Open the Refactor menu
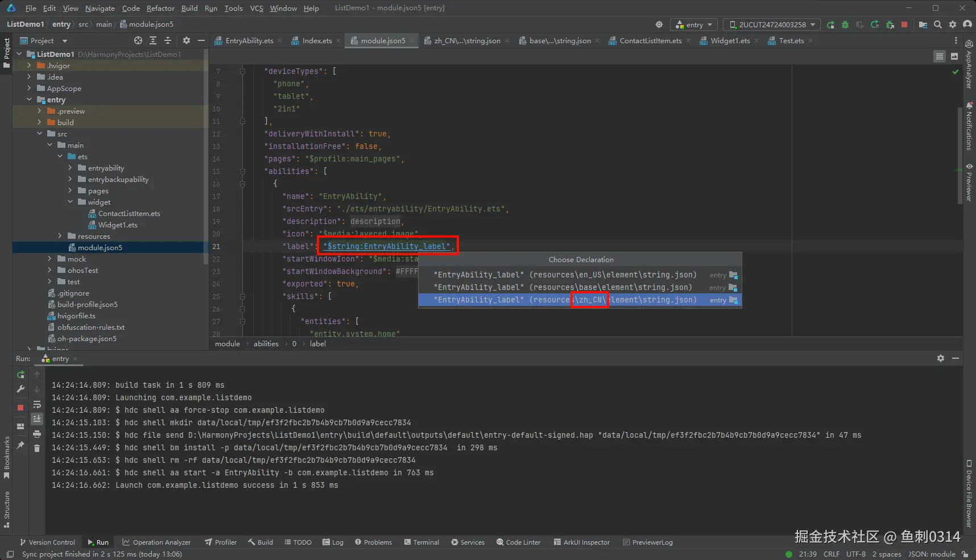 [160, 8]
